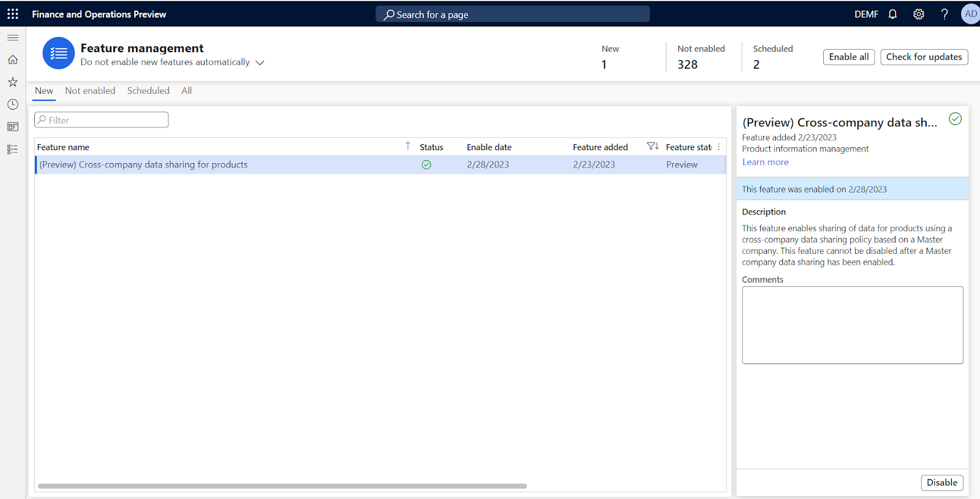Viewport: 980px width, 499px height.
Task: Open notifications bell icon
Action: [892, 14]
